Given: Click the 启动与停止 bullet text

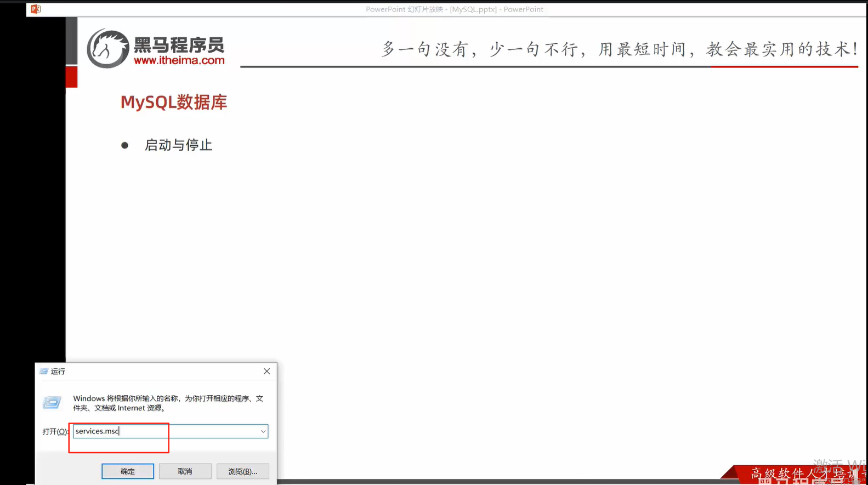Looking at the screenshot, I should pyautogui.click(x=178, y=145).
